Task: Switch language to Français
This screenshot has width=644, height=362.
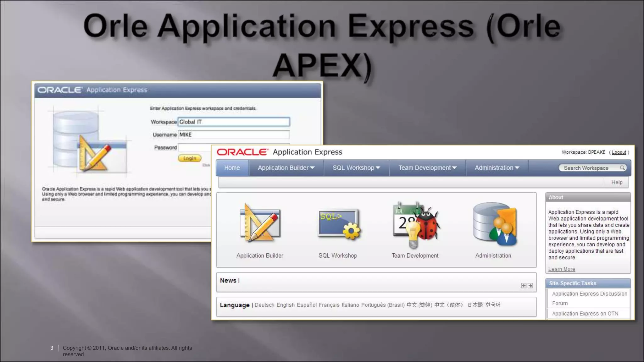Action: point(329,305)
